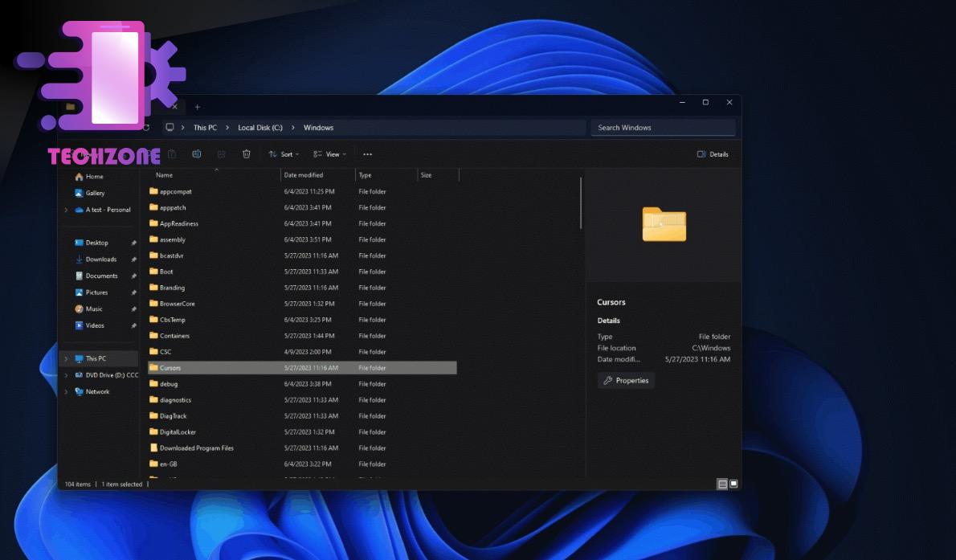Click the debug folder icon
This screenshot has width=956, height=560.
153,384
